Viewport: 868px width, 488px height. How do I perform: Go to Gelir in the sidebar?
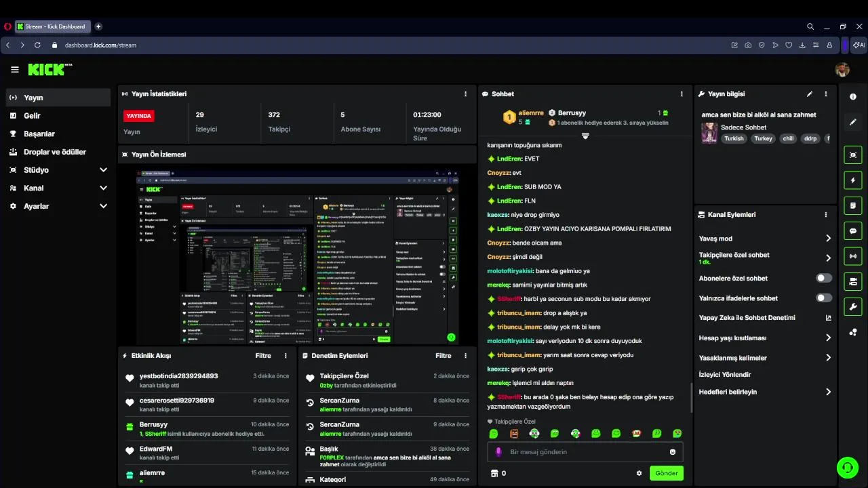point(58,116)
